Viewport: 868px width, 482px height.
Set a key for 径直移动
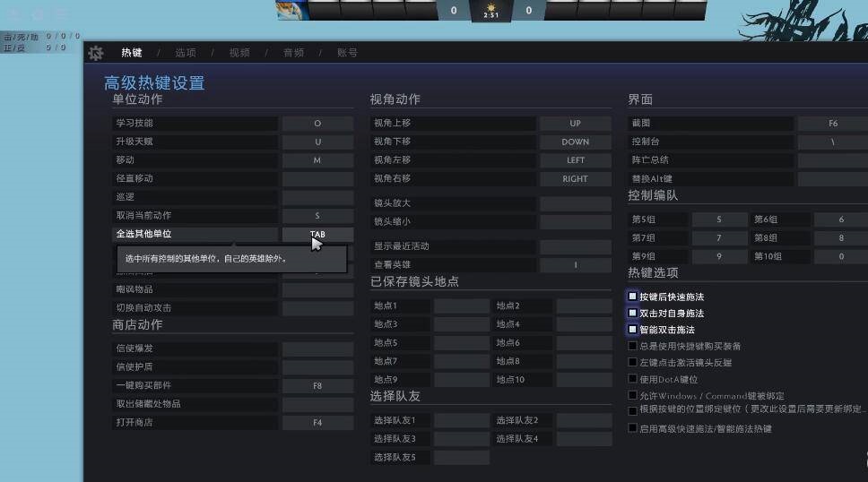[317, 179]
